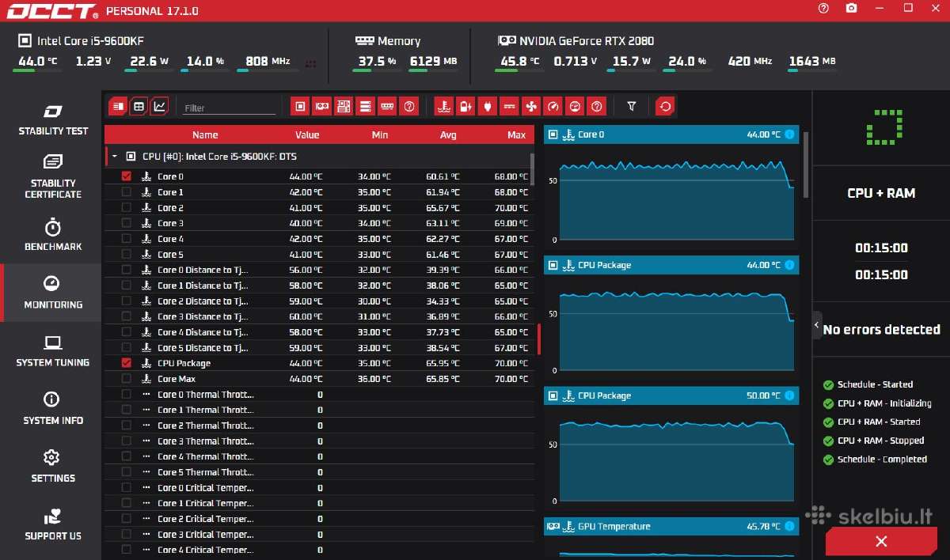Click info icon on GPU Temperature graph
The height and width of the screenshot is (560, 950).
pyautogui.click(x=789, y=526)
